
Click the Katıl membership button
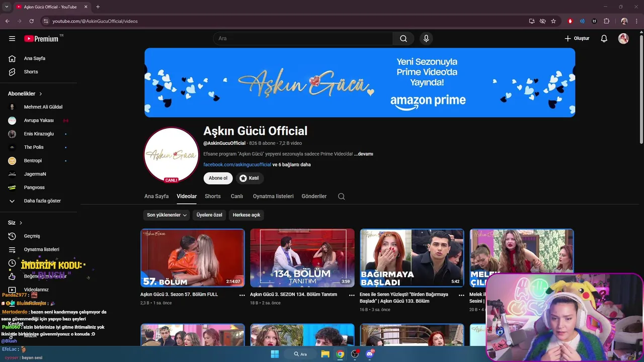coord(250,178)
